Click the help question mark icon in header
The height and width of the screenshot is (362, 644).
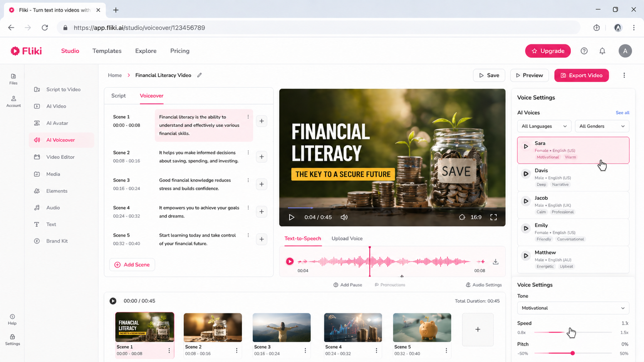pos(584,51)
